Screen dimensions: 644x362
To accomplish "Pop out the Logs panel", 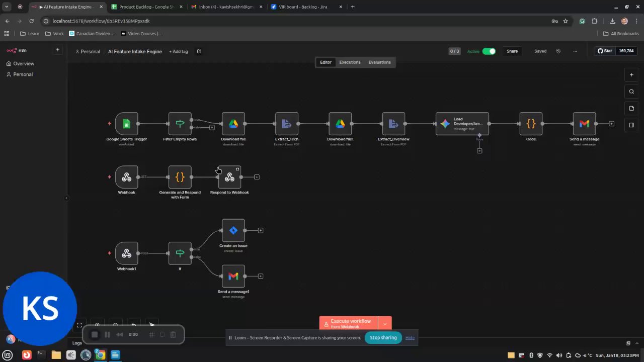I will pos(628,343).
